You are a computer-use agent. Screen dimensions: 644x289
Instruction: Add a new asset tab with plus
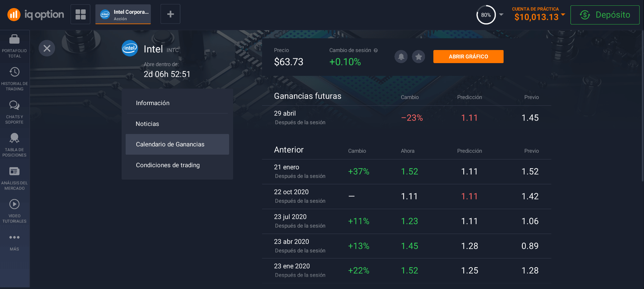click(170, 14)
